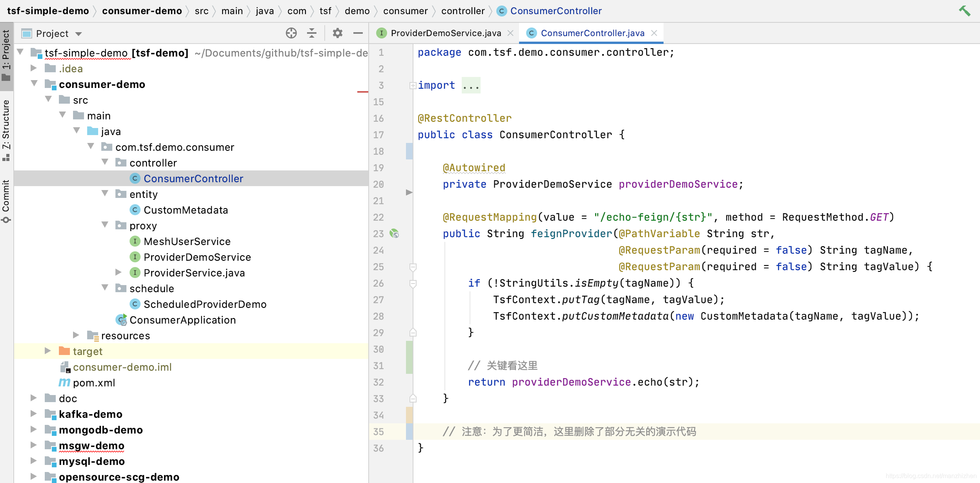Screen dimensions: 980x483
Task: Select MeshUserService interface in tree
Action: (187, 241)
